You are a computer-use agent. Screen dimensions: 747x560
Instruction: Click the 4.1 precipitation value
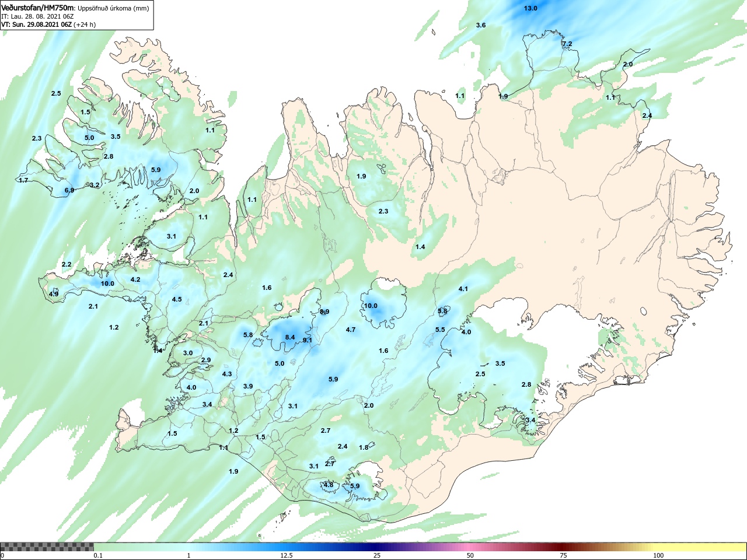tap(463, 289)
